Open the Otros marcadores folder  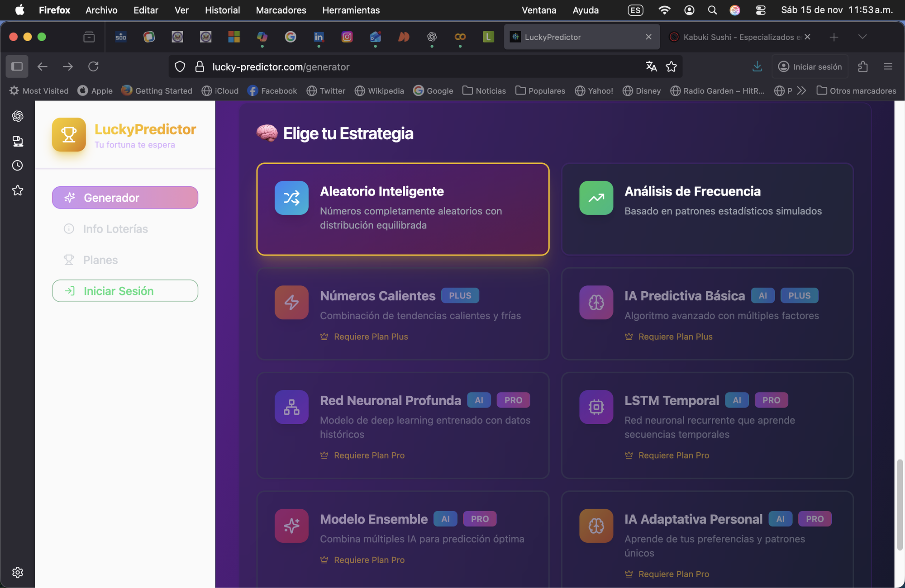[x=856, y=90]
